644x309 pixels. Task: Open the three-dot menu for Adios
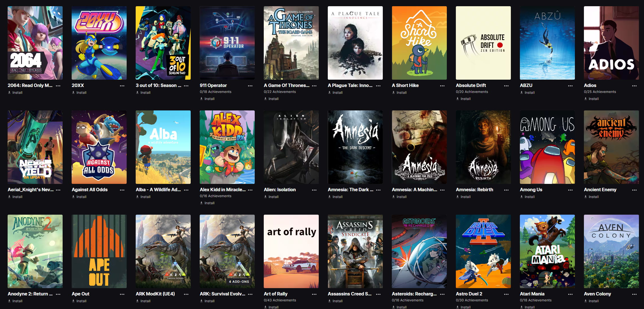click(x=634, y=86)
